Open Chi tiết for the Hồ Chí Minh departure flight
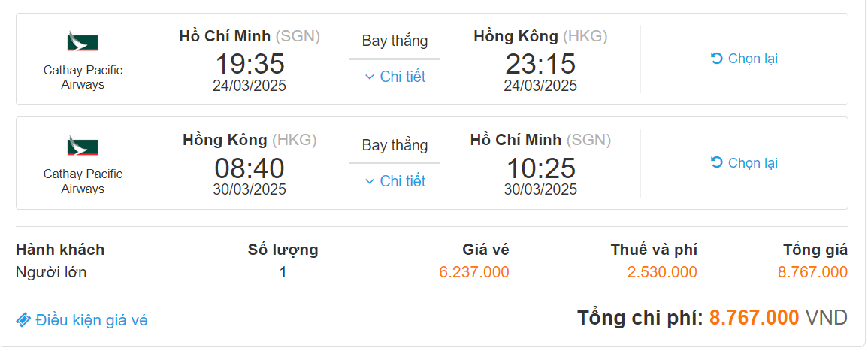 tap(402, 77)
